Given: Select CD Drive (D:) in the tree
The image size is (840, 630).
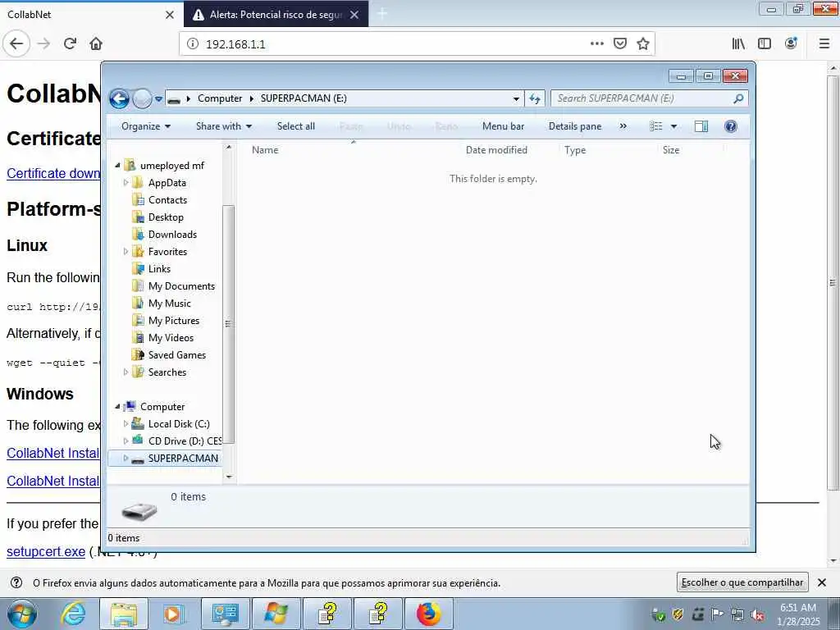Looking at the screenshot, I should coord(185,441).
